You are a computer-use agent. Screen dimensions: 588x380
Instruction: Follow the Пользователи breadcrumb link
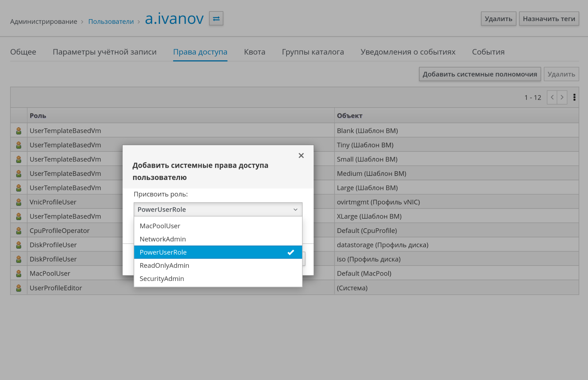point(111,22)
